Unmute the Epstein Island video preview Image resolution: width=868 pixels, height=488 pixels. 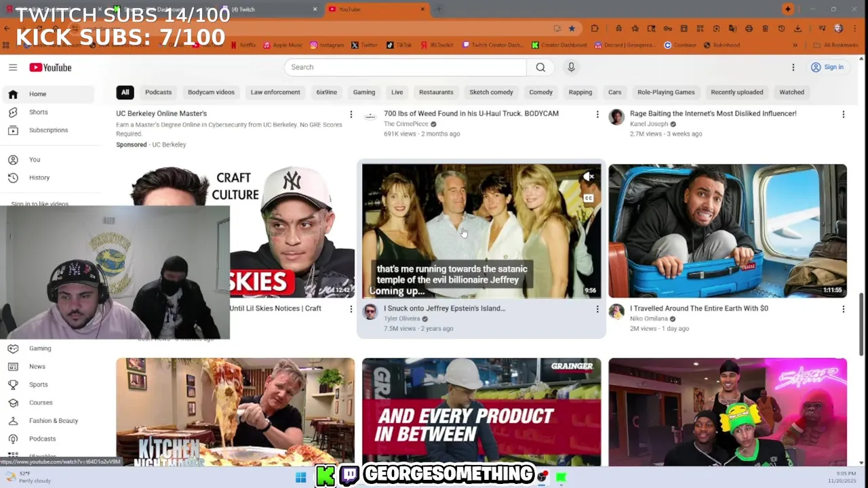(x=589, y=177)
